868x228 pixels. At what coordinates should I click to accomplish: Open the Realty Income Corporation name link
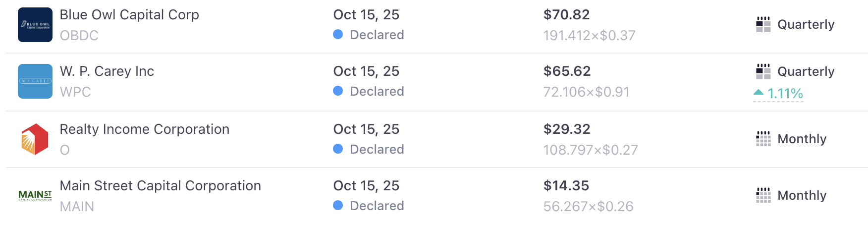click(x=145, y=129)
